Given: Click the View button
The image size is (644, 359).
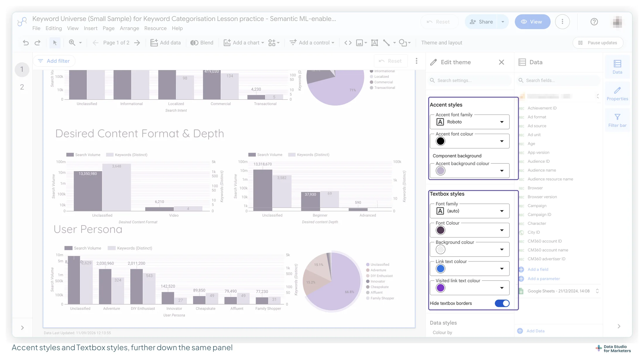Looking at the screenshot, I should point(532,22).
